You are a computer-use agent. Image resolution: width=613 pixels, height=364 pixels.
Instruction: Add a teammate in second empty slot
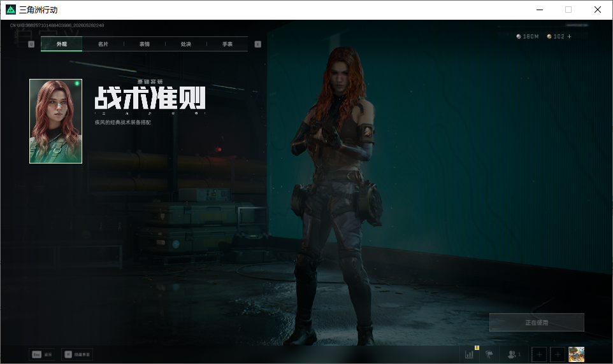(x=558, y=354)
